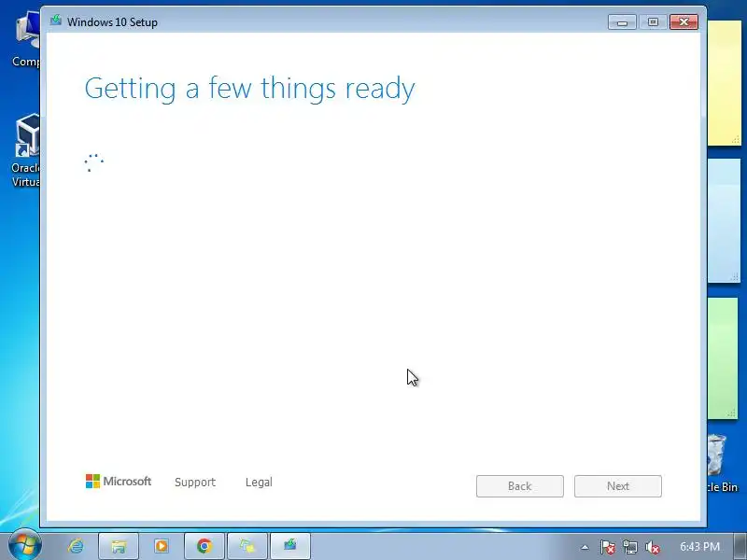Click the Next button
The width and height of the screenshot is (747, 560).
[618, 486]
